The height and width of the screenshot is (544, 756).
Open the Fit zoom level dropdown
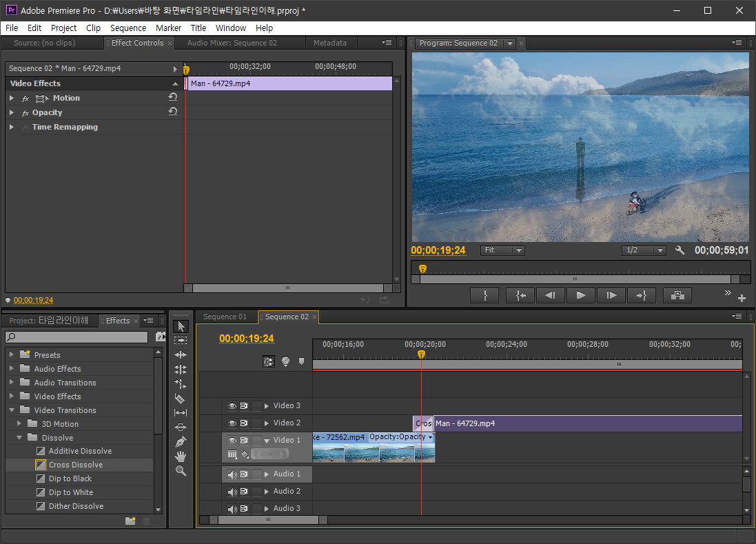[502, 250]
